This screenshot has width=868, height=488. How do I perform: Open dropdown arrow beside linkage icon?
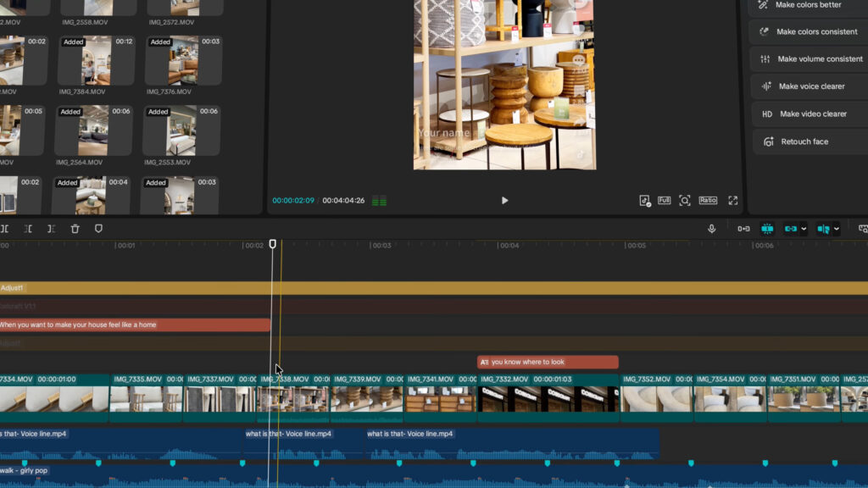804,229
